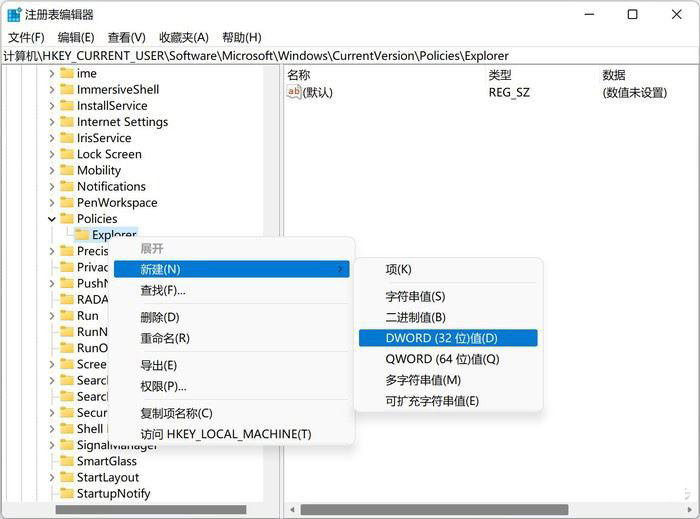Select the IrisService key in the tree

tap(104, 138)
